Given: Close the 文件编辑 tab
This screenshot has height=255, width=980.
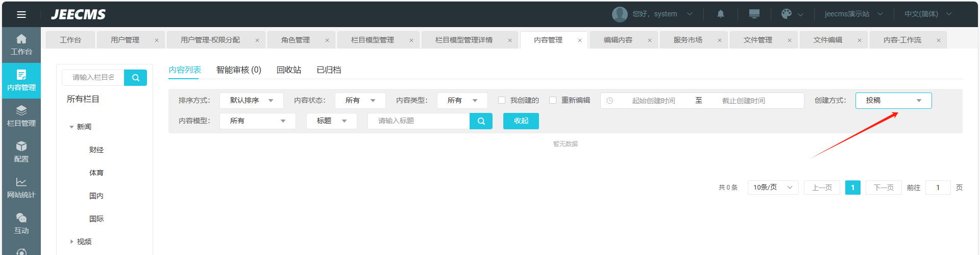Looking at the screenshot, I should [860, 40].
